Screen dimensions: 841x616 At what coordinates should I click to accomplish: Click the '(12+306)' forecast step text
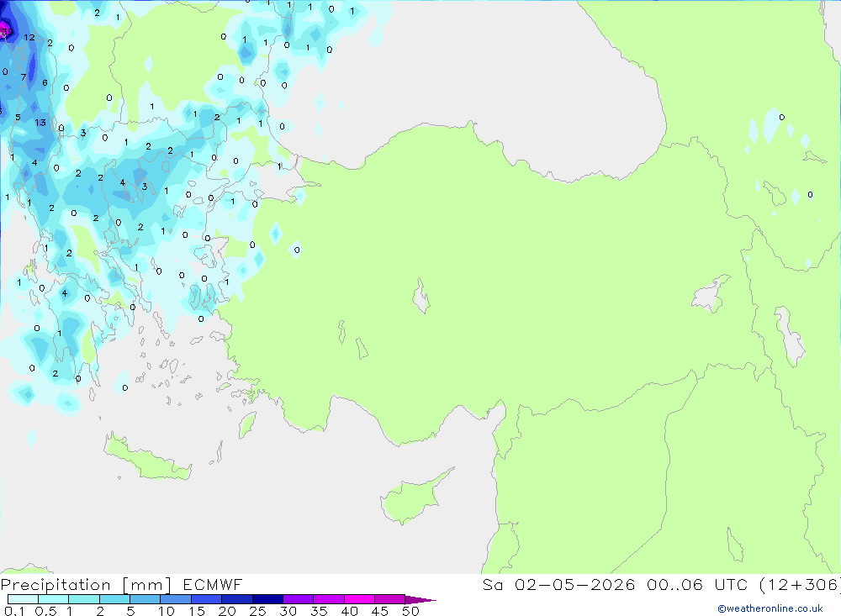click(x=800, y=585)
